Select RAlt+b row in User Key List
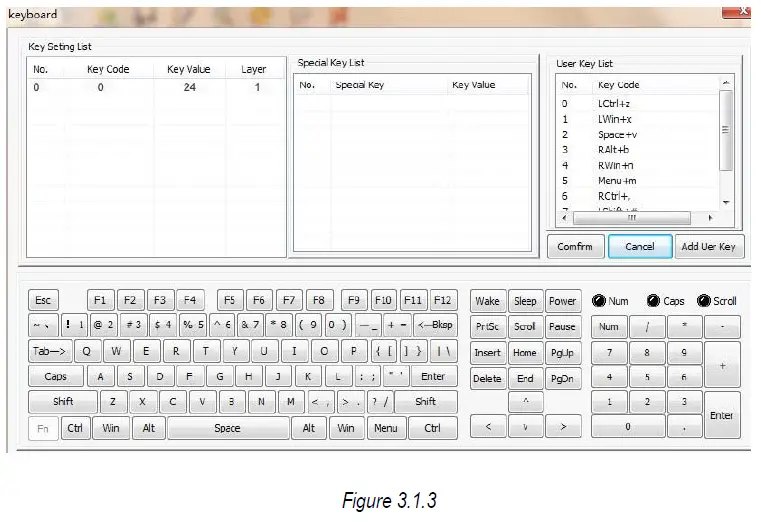Viewport: 761px width, 522px height. [638, 150]
